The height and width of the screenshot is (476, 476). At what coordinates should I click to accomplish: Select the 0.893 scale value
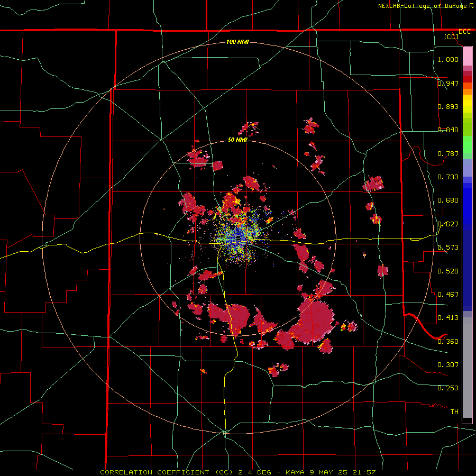click(x=448, y=106)
